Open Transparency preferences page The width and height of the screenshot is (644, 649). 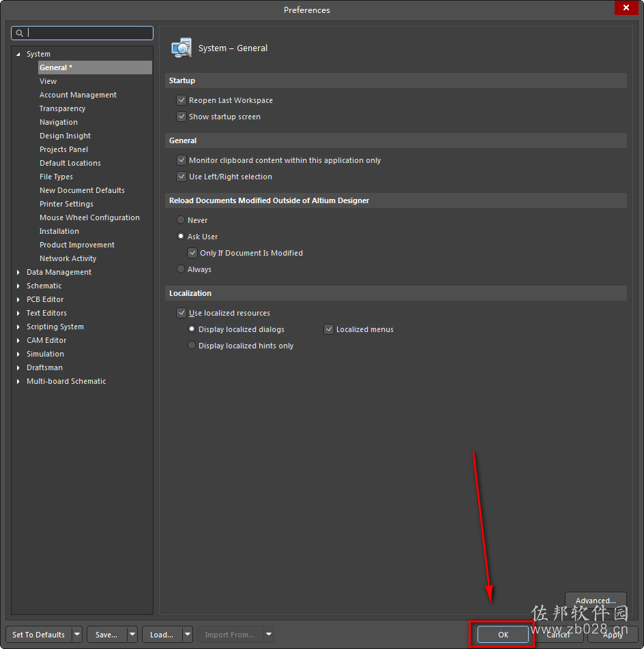(63, 108)
